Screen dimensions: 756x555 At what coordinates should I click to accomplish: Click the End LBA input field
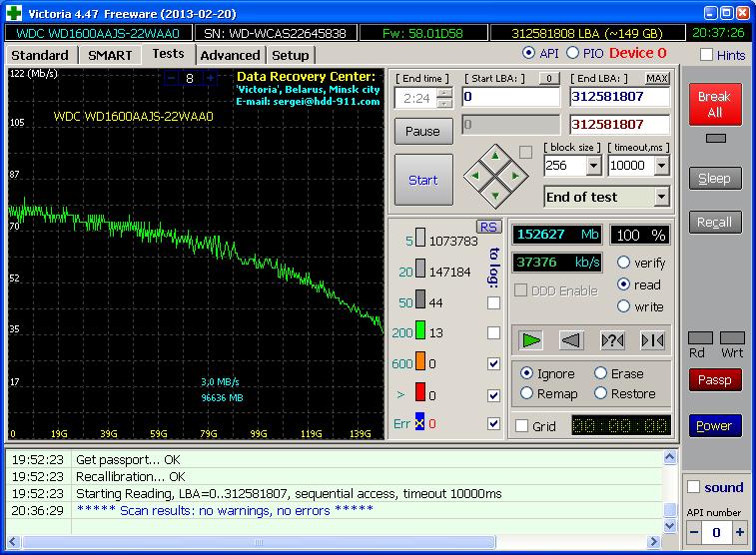click(x=619, y=97)
